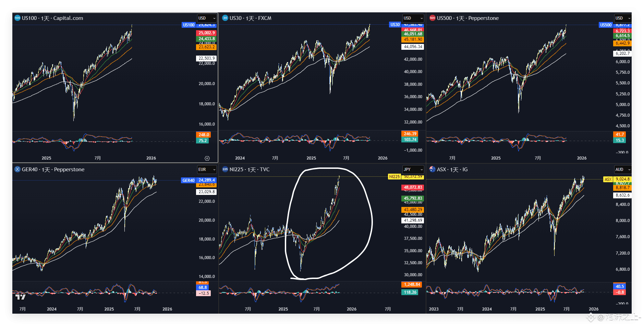Screen dimensions: 644x326
Task: Click 2026 on the US100 time axis
Action: [x=151, y=158]
